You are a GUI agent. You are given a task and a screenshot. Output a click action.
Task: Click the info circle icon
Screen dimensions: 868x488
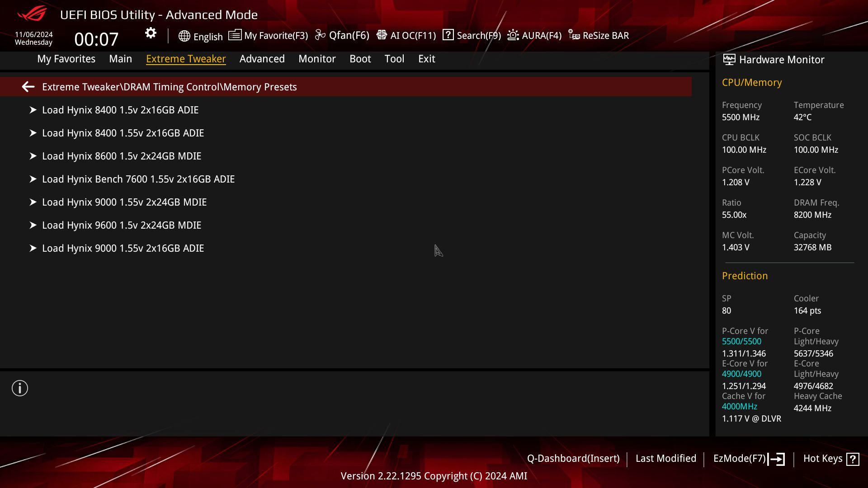[x=20, y=388]
